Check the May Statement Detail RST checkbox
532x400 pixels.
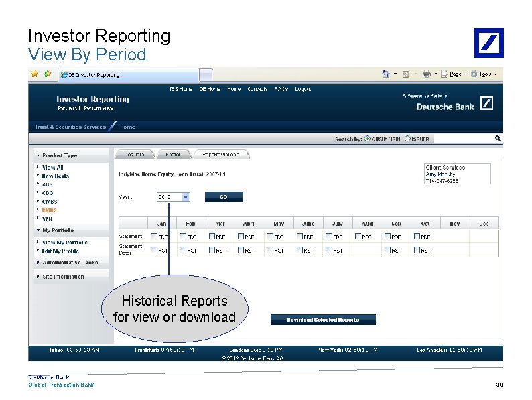271,250
